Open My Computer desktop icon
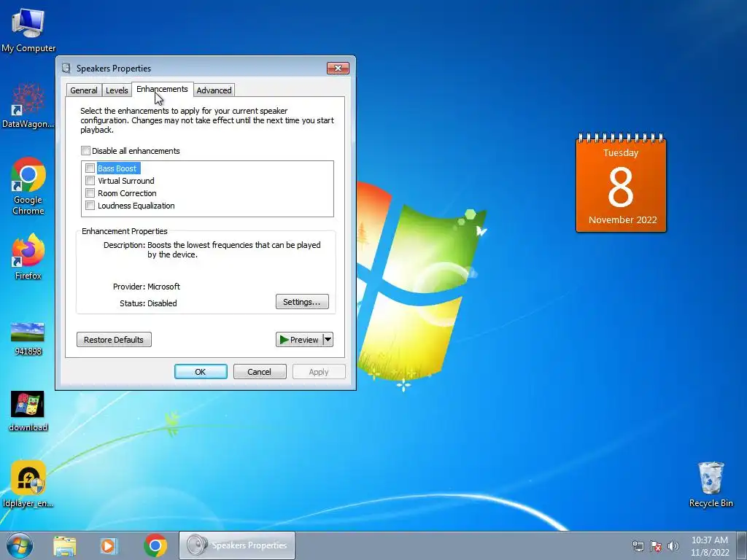The height and width of the screenshot is (560, 747). click(x=28, y=30)
